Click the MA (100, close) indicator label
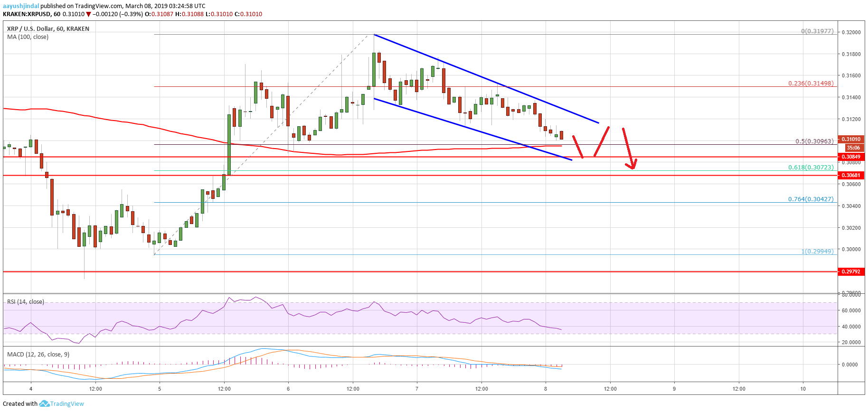 (x=28, y=37)
